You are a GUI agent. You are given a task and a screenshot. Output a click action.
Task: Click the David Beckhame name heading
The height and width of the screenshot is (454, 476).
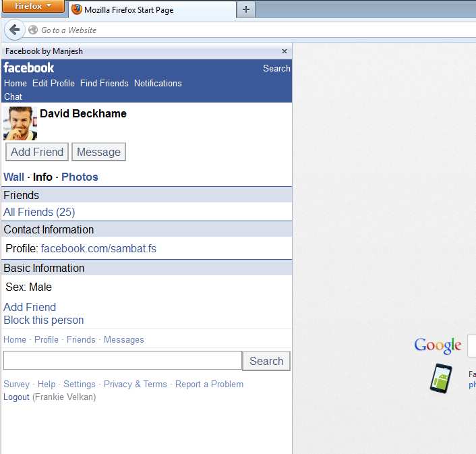tap(83, 113)
